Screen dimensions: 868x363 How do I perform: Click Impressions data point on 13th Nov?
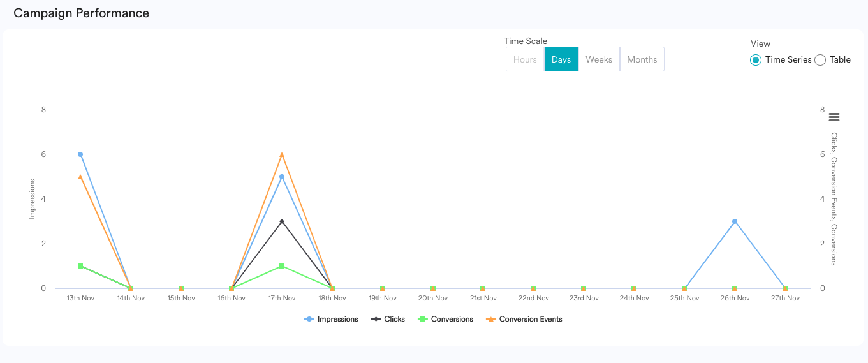[80, 154]
